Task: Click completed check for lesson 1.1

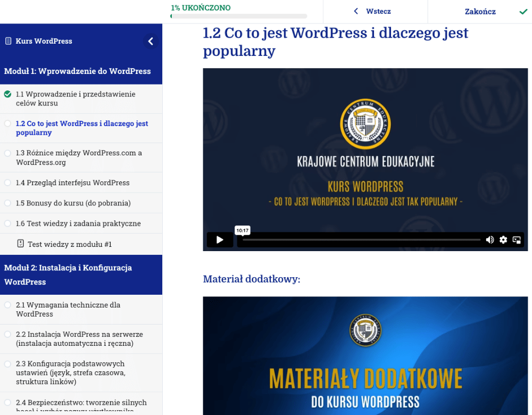Action: point(7,94)
